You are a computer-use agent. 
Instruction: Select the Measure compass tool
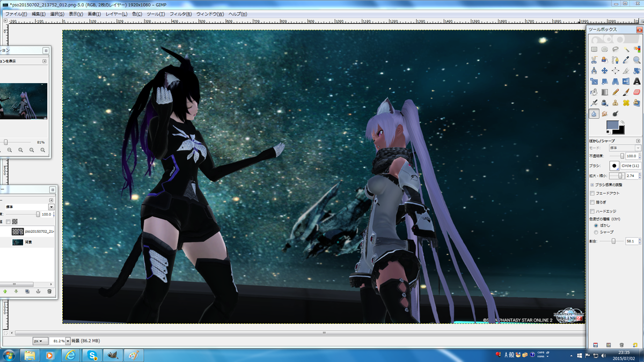coord(594,71)
